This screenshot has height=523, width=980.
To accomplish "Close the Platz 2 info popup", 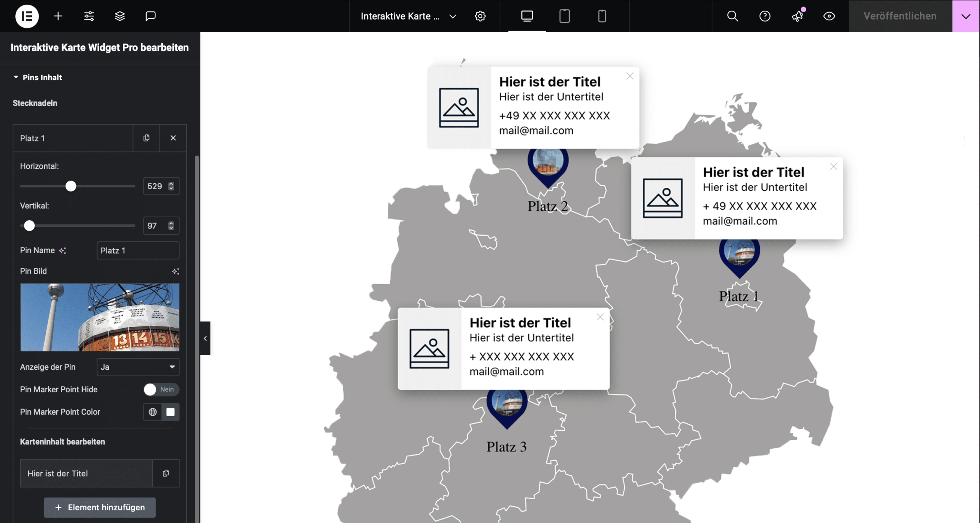I will 630,76.
